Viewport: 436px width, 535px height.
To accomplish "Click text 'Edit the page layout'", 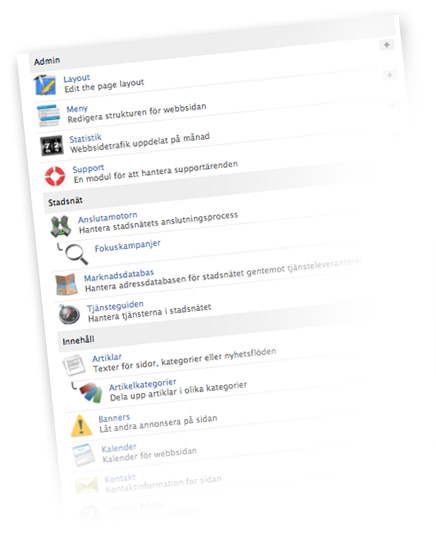I will tap(104, 86).
